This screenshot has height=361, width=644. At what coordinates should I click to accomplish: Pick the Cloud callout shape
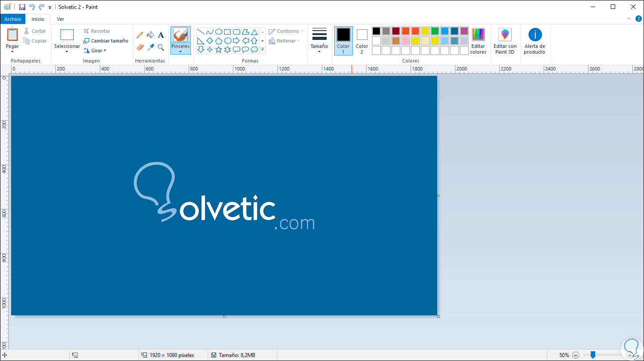point(254,50)
